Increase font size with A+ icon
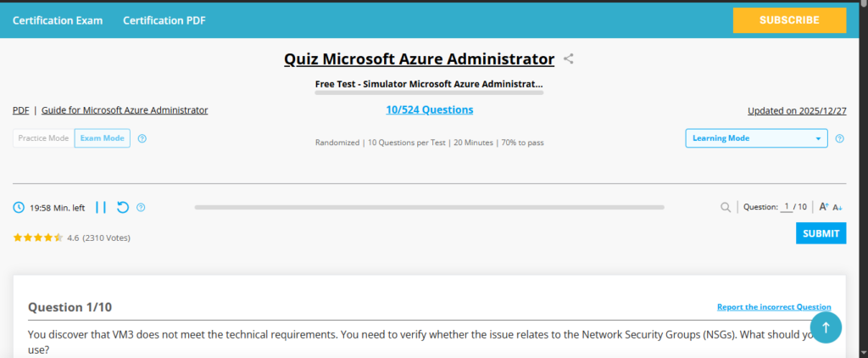 pyautogui.click(x=824, y=207)
